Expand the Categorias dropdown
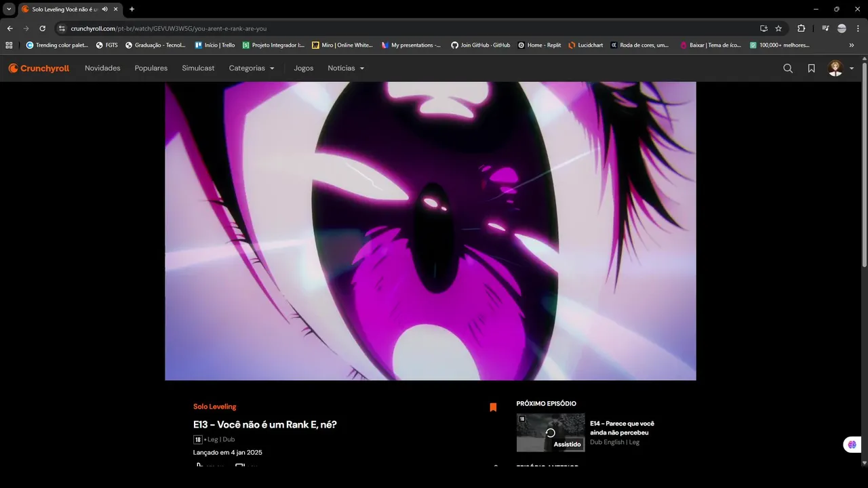 pyautogui.click(x=252, y=68)
